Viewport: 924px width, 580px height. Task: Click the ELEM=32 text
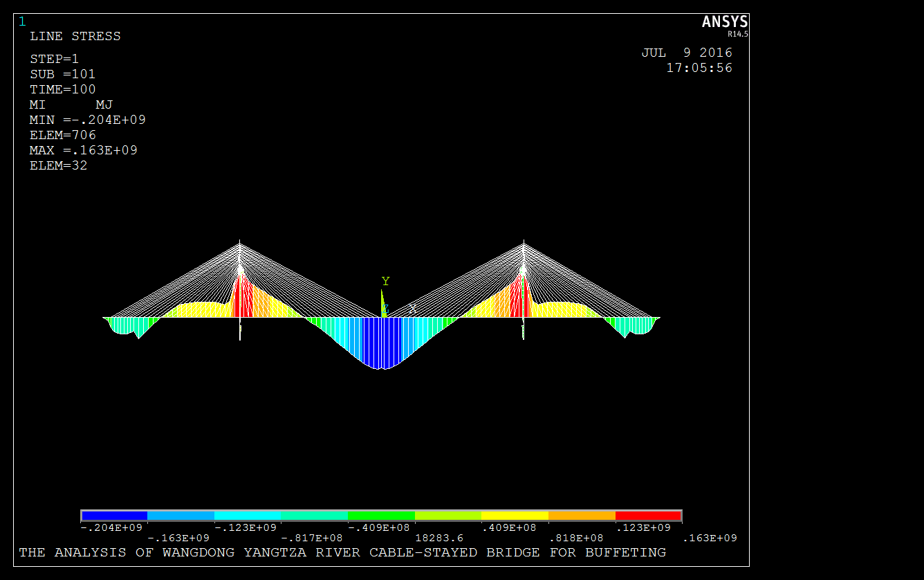click(58, 165)
